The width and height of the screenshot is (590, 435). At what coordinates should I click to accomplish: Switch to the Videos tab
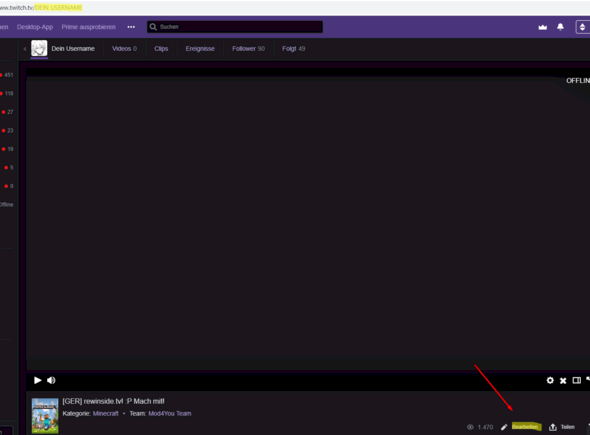tap(125, 49)
